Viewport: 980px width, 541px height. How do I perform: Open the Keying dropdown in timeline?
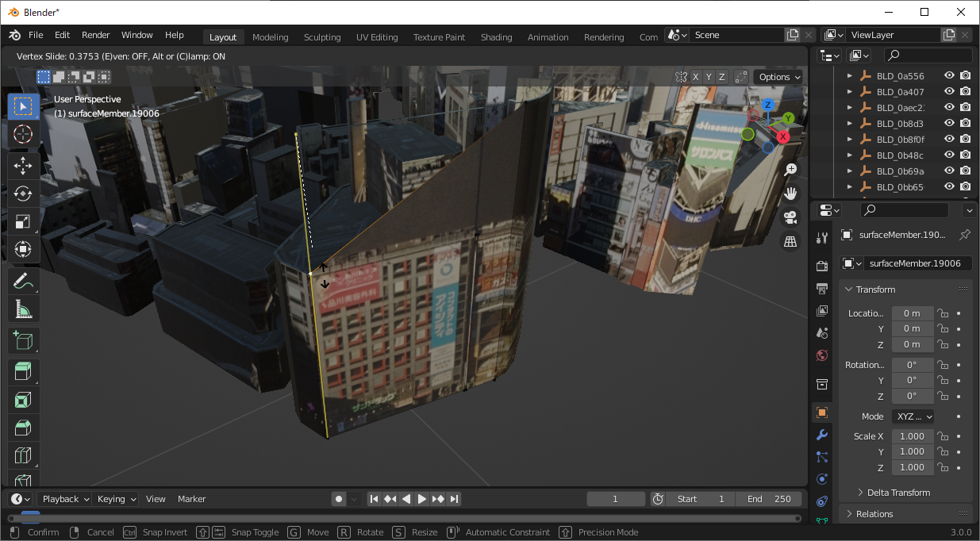[117, 499]
